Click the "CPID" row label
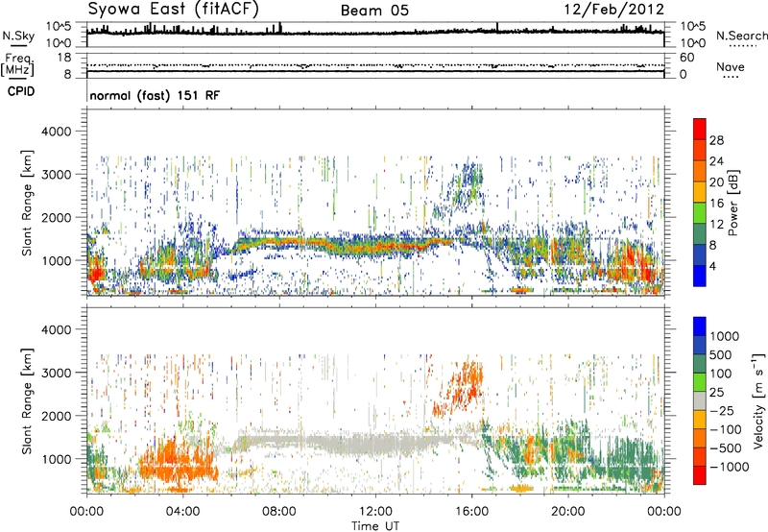The height and width of the screenshot is (532, 768). point(21,91)
